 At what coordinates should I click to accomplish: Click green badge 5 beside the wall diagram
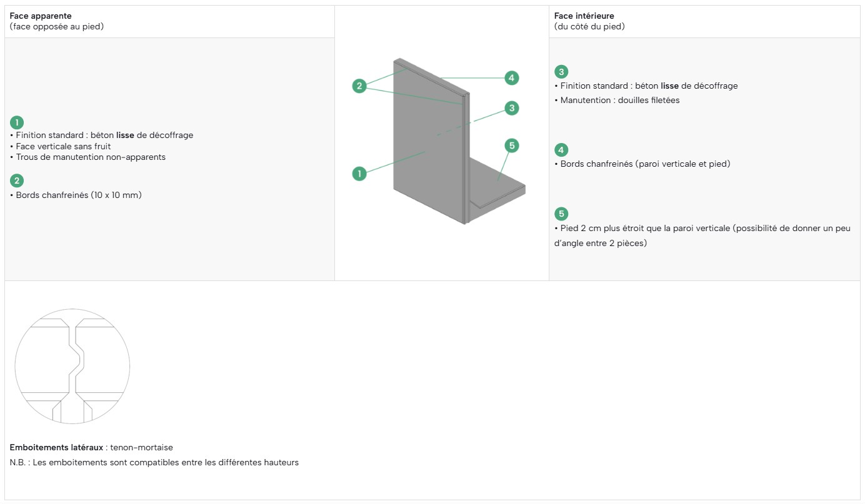point(512,146)
